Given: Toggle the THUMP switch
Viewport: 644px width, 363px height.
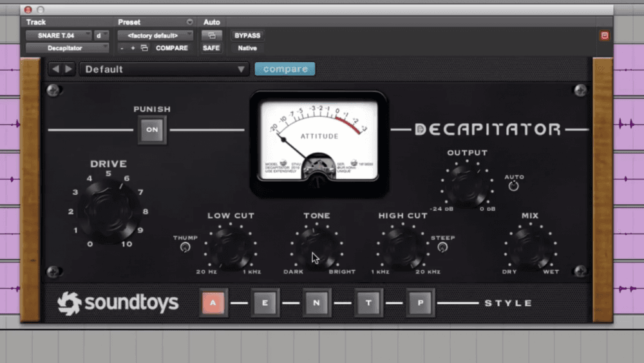Looking at the screenshot, I should [x=185, y=247].
